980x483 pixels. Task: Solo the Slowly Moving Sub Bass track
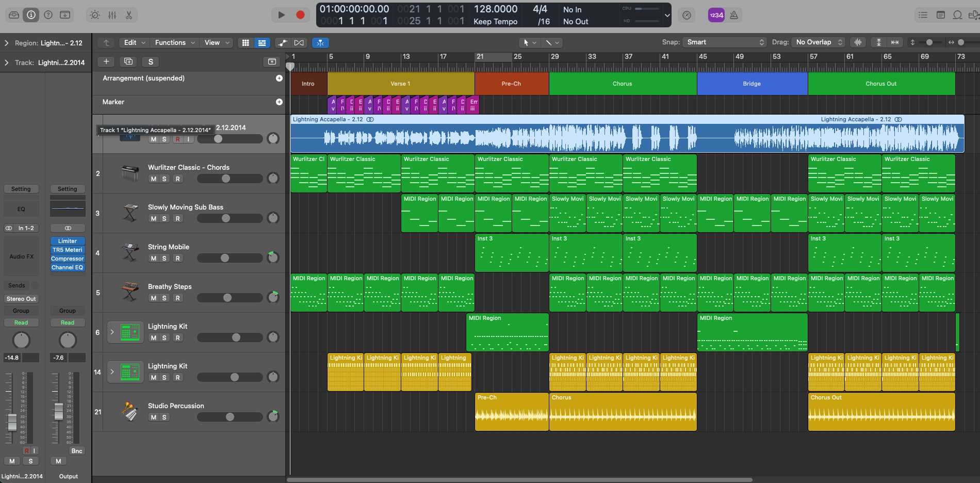[165, 219]
